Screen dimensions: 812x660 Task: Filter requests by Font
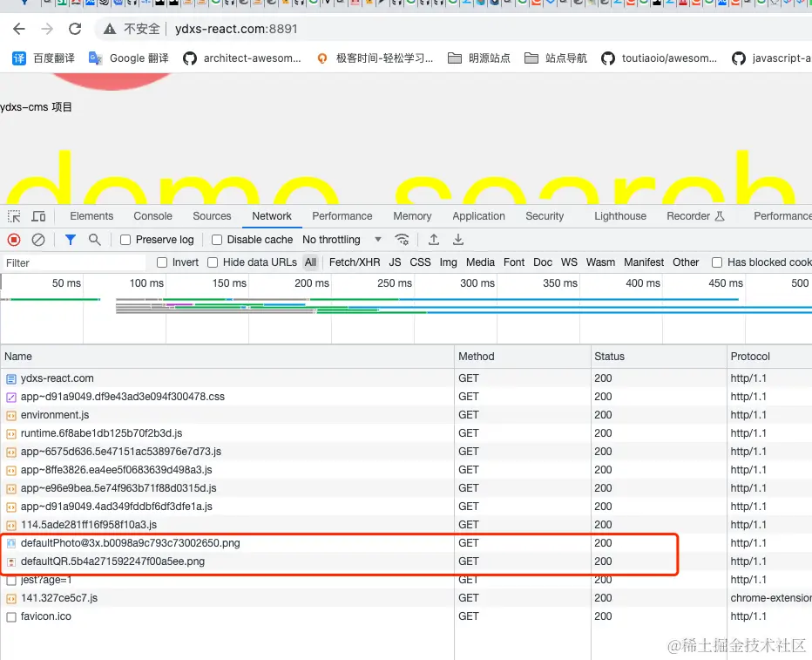tap(514, 262)
